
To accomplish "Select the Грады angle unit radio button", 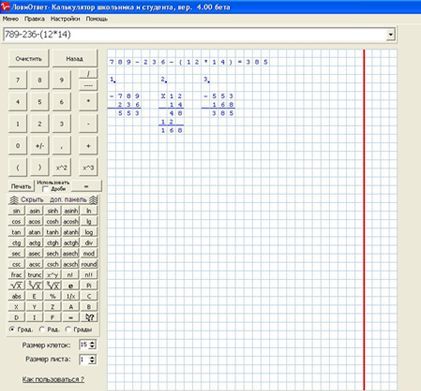I will coord(68,329).
